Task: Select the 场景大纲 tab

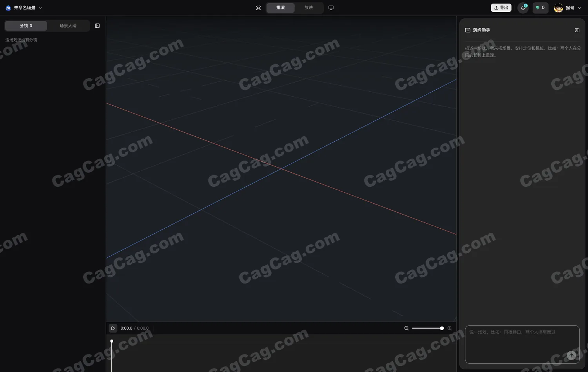Action: 68,26
